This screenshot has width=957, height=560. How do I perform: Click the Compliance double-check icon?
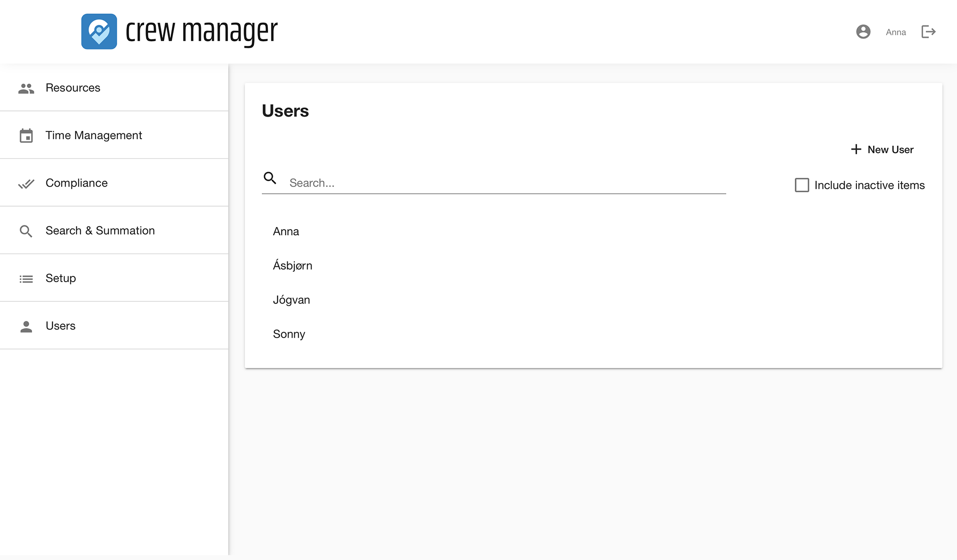tap(26, 184)
